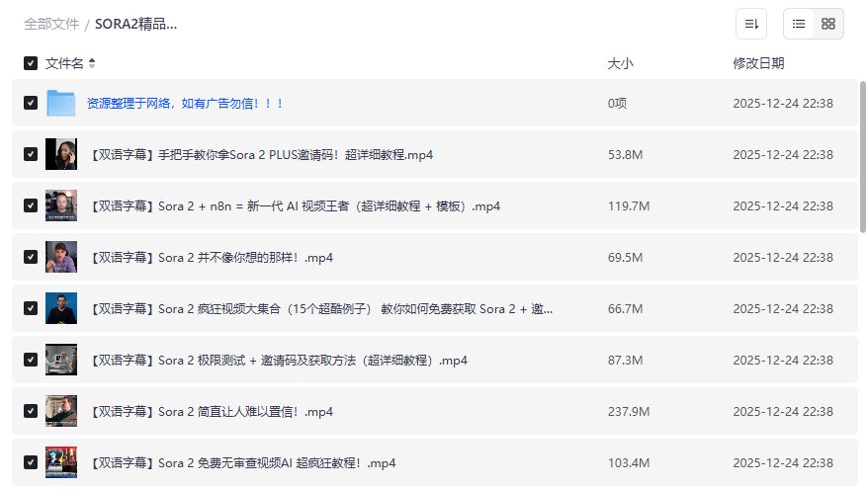868x489 pixels.
Task: Select the SORA2精品... breadcrumb folder
Action: (x=135, y=24)
